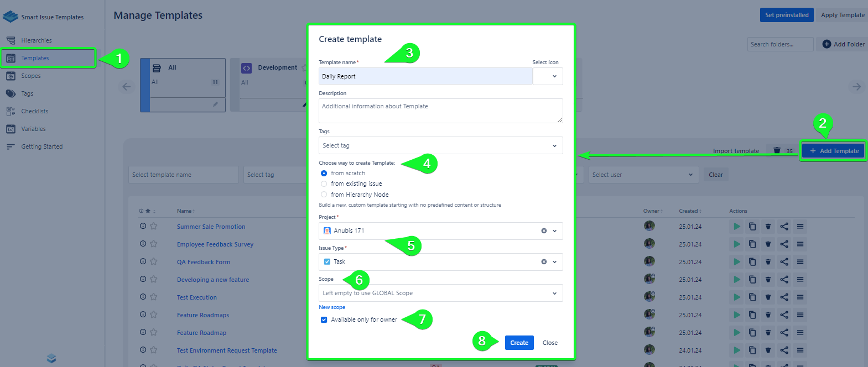Image resolution: width=868 pixels, height=367 pixels.
Task: Copy the Employee Feedback Survey template
Action: (752, 244)
